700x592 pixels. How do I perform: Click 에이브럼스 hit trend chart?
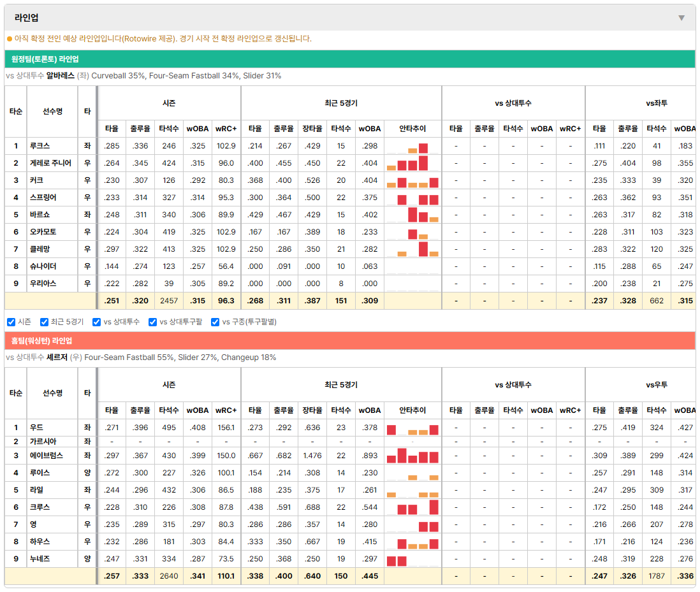tap(412, 456)
